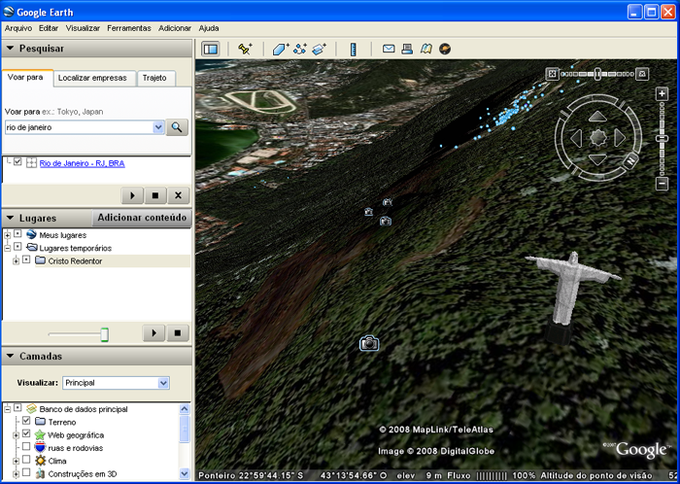This screenshot has width=680, height=484.
Task: Rotate left with the compass left arrow
Action: (577, 139)
